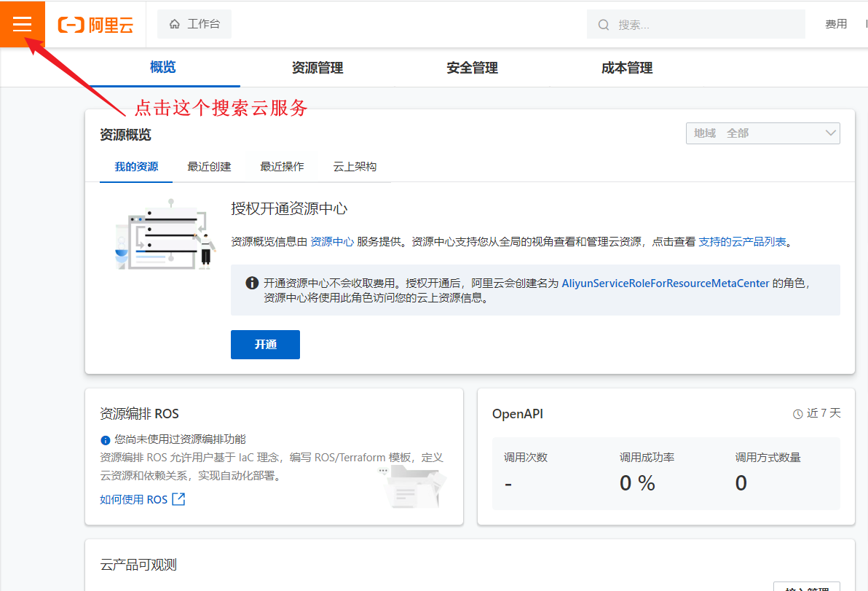
Task: Click the 近 7 天 clock icon
Action: pos(797,415)
